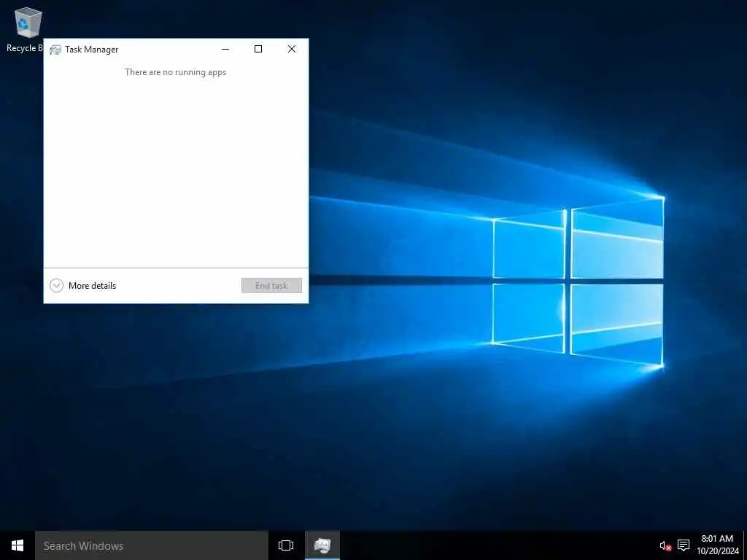This screenshot has height=560, width=747.
Task: Click the 'There are no running apps' text
Action: point(175,72)
